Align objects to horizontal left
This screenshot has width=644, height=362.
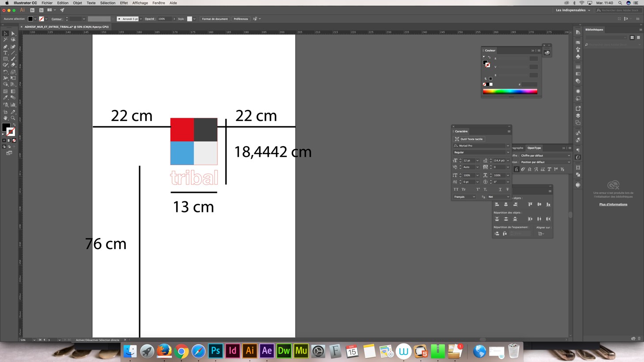tap(497, 204)
